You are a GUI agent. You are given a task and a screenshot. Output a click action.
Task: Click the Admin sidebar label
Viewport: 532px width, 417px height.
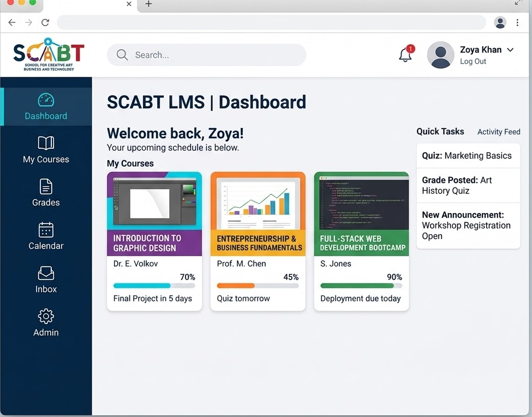[x=46, y=333]
